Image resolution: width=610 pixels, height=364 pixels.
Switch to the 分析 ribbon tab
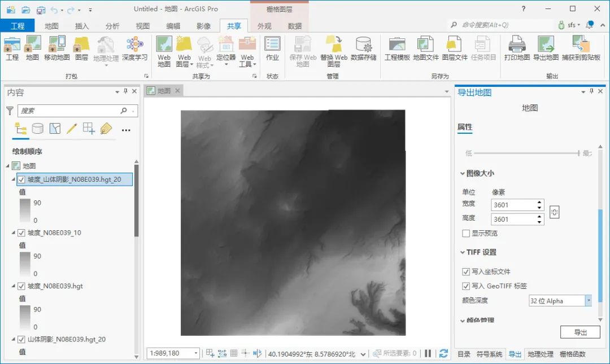[x=112, y=26]
